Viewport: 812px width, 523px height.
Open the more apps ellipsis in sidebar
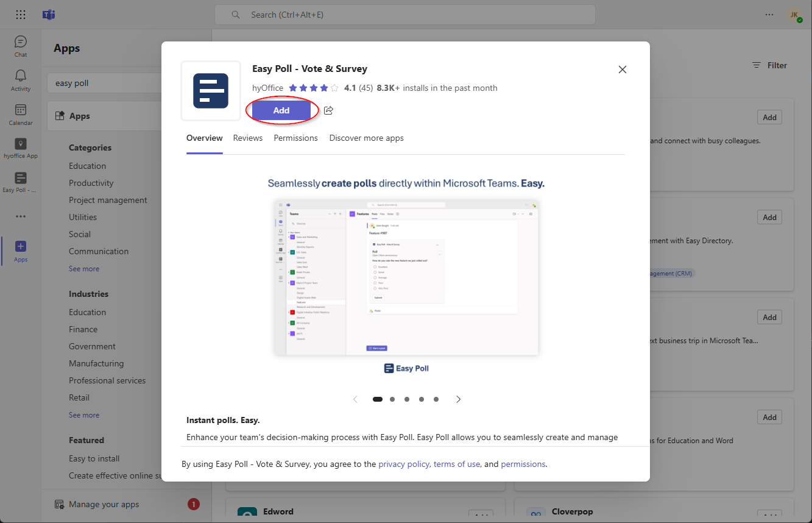pyautogui.click(x=21, y=216)
